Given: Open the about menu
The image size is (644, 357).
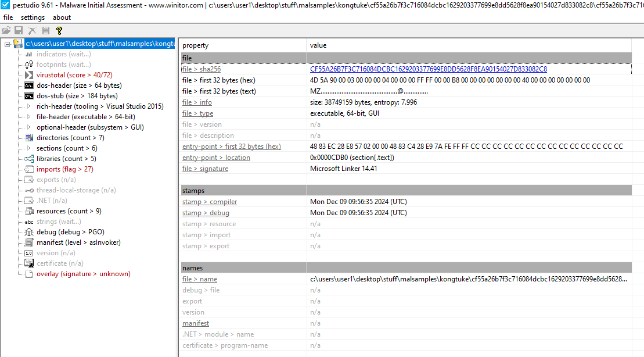Looking at the screenshot, I should 62,17.
